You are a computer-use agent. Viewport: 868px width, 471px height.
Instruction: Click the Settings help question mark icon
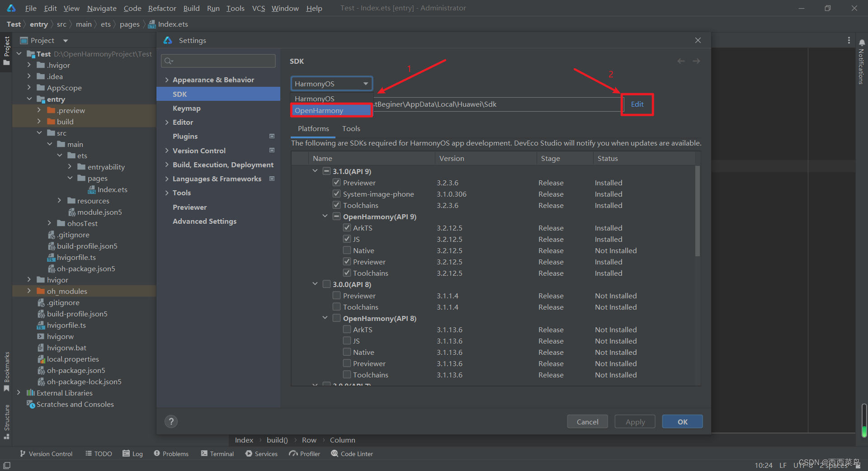click(x=171, y=422)
